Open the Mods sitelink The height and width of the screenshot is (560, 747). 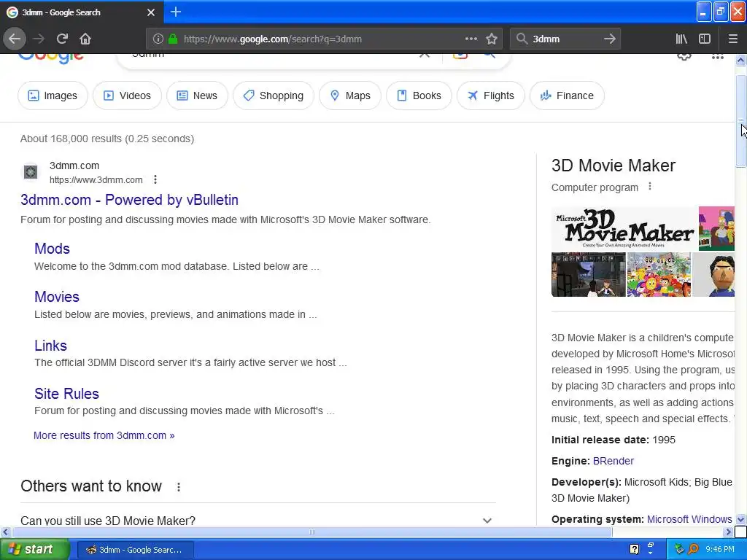[52, 249]
